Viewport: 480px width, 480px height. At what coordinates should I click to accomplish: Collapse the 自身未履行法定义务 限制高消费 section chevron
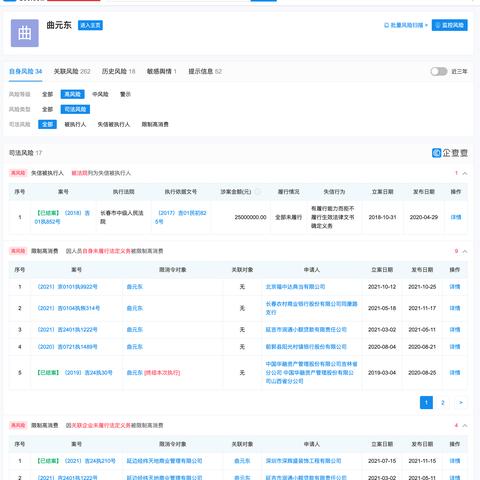(x=465, y=251)
